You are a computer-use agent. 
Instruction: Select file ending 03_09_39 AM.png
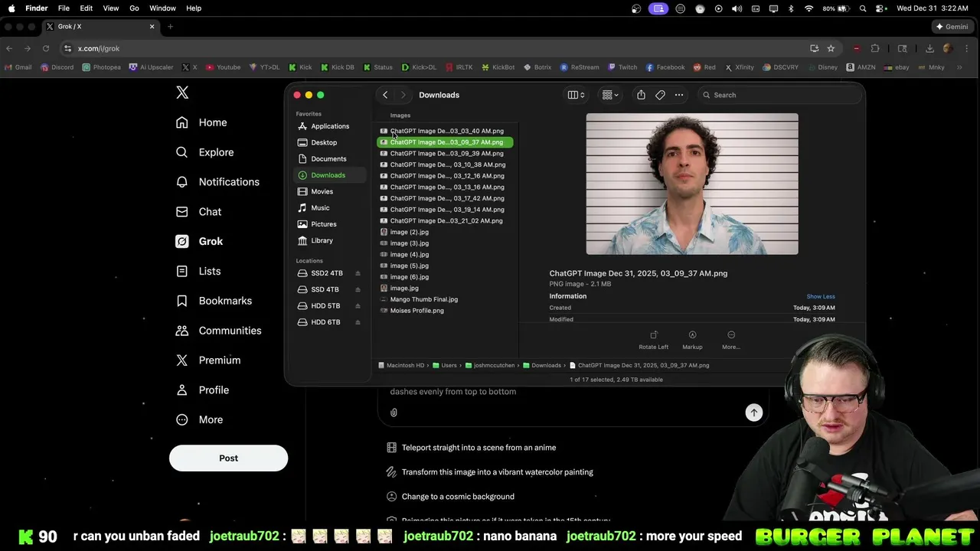[x=445, y=154]
